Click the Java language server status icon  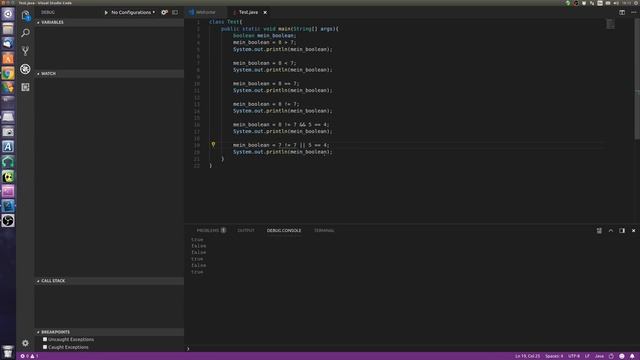pyautogui.click(x=611, y=356)
